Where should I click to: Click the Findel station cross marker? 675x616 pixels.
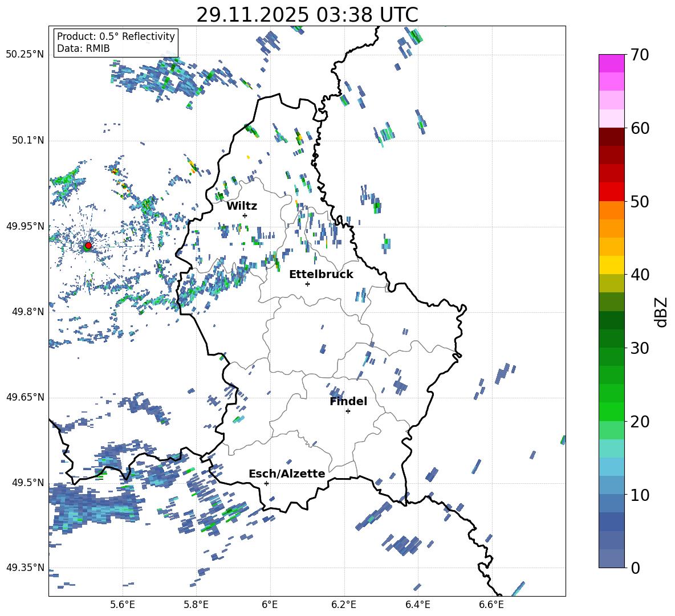pos(348,411)
